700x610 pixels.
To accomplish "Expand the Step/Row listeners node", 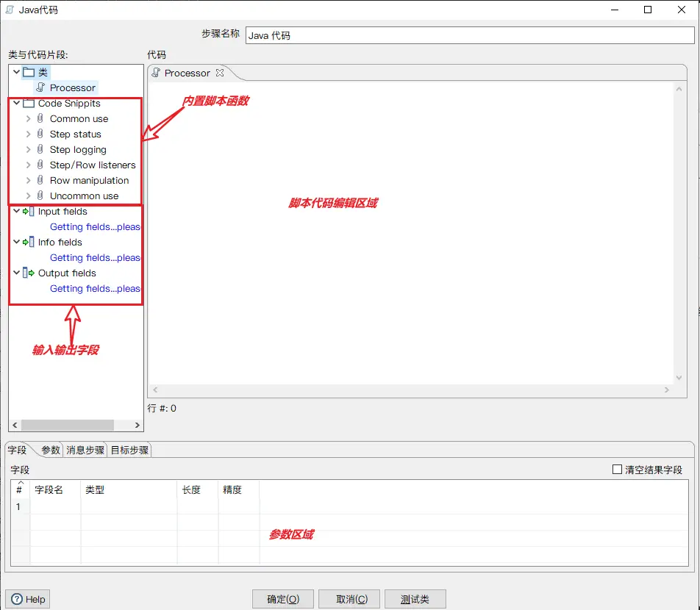I will point(28,165).
